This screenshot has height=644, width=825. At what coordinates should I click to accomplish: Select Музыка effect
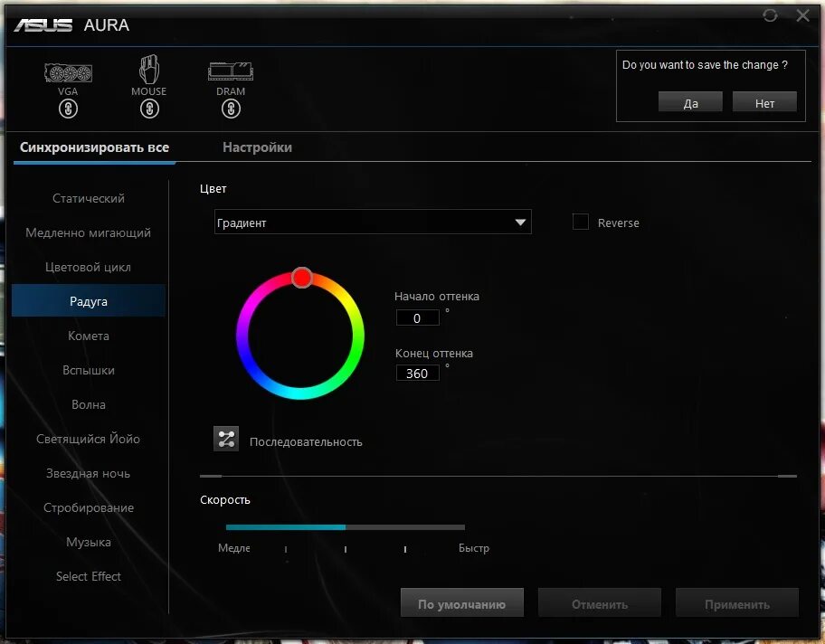[x=89, y=542]
